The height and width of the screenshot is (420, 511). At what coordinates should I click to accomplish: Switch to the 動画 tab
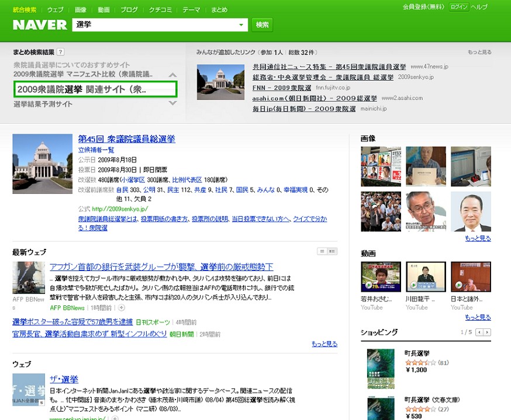[103, 10]
